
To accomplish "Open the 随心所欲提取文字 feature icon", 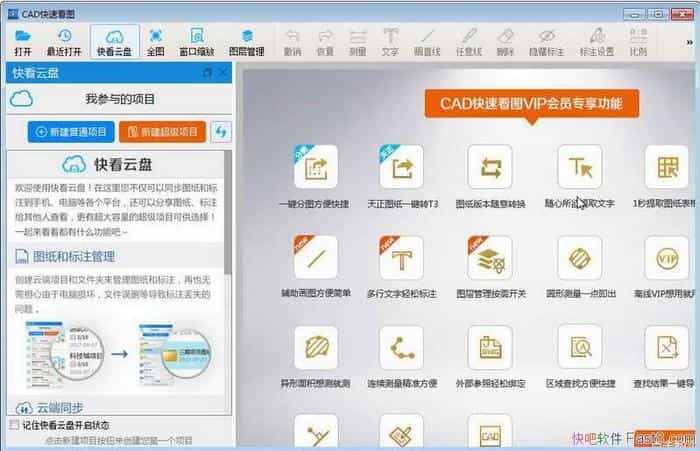I will tap(580, 167).
